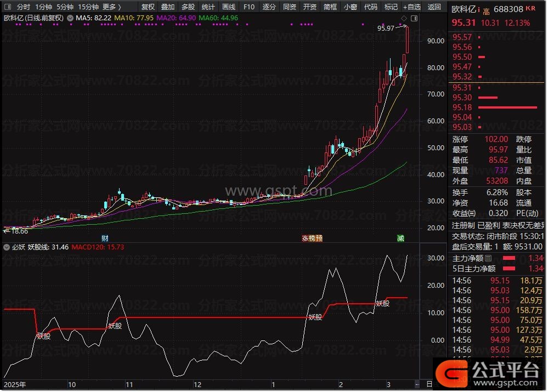The height and width of the screenshot is (392, 548).
Task: Open the F10 company info
Action: [x=248, y=7]
